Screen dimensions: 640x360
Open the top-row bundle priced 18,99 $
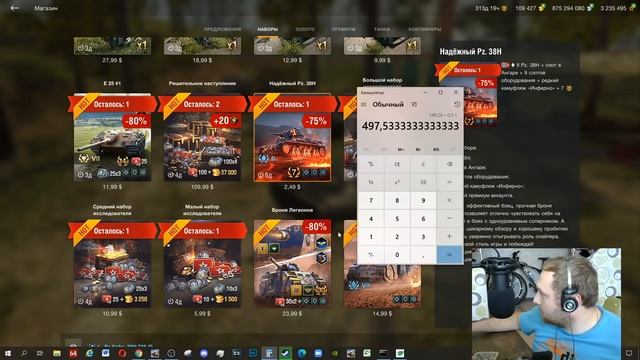(202, 46)
